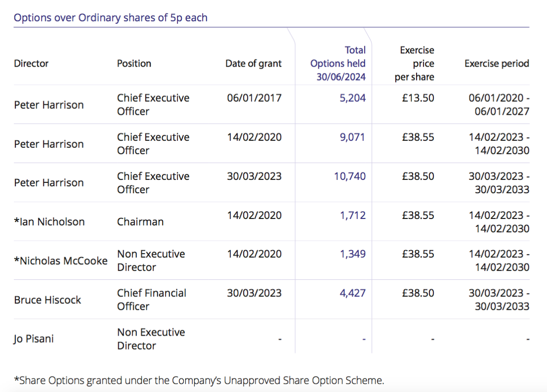The width and height of the screenshot is (547, 392).
Task: Click the 9,071 options held value
Action: (353, 137)
